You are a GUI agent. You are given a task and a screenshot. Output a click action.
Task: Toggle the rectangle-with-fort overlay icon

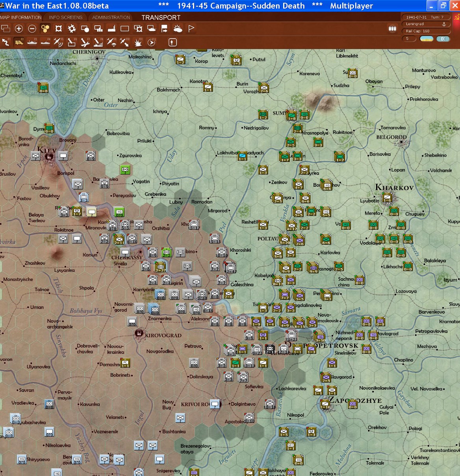[x=138, y=28]
